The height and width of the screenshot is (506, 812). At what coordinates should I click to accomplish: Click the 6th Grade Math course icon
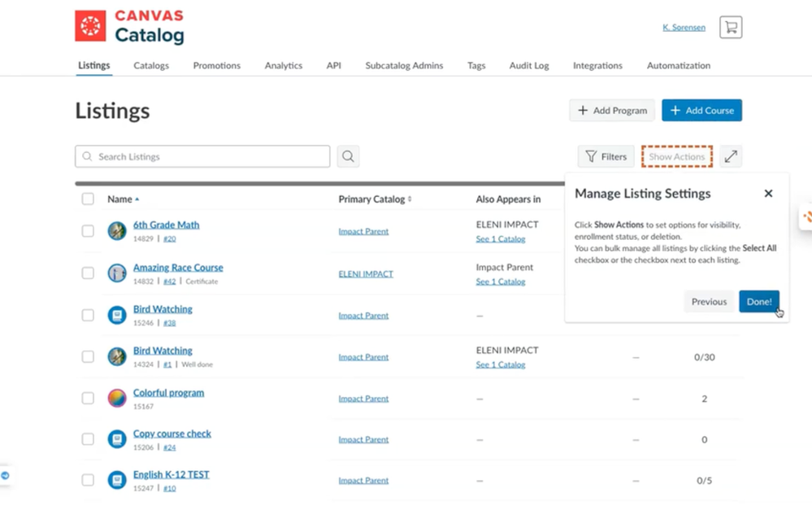click(x=117, y=231)
